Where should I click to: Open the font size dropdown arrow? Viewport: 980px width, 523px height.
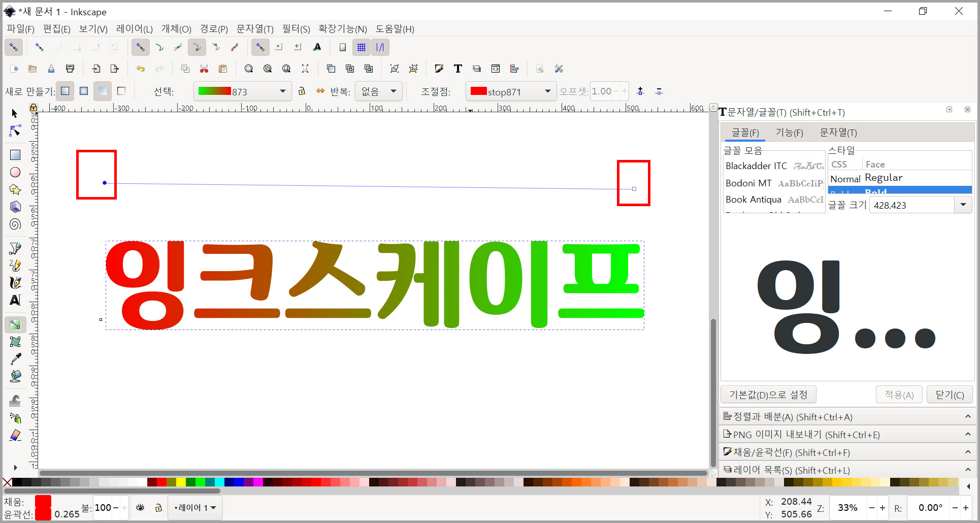point(963,205)
